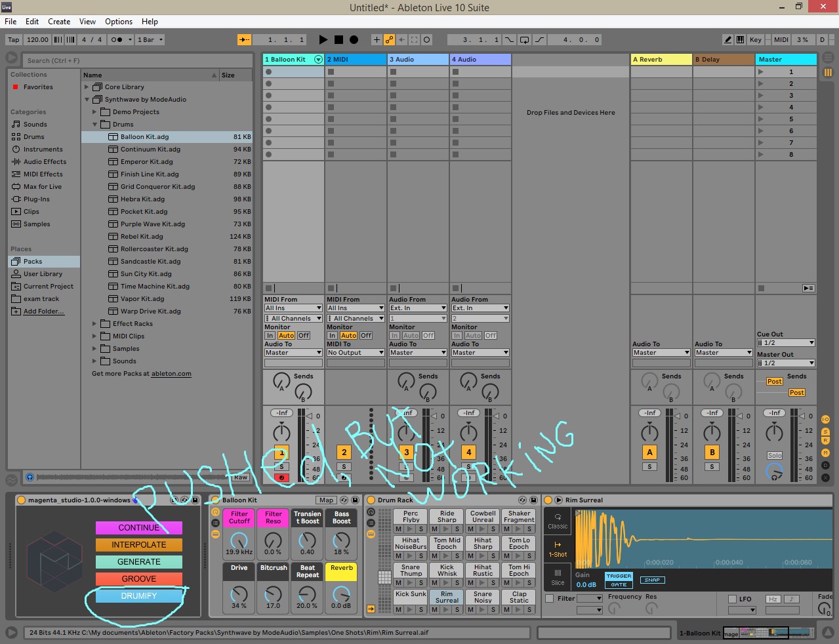Viewport: 839px width, 644px height.
Task: Enable the Filter checkbox in Rim Surreal
Action: [x=550, y=598]
